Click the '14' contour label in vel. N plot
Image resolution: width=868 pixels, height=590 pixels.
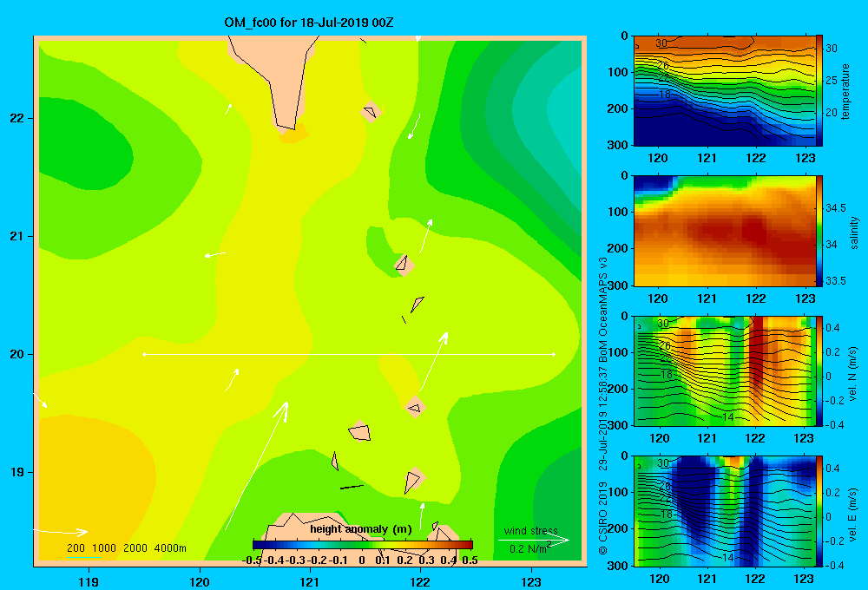(x=728, y=416)
